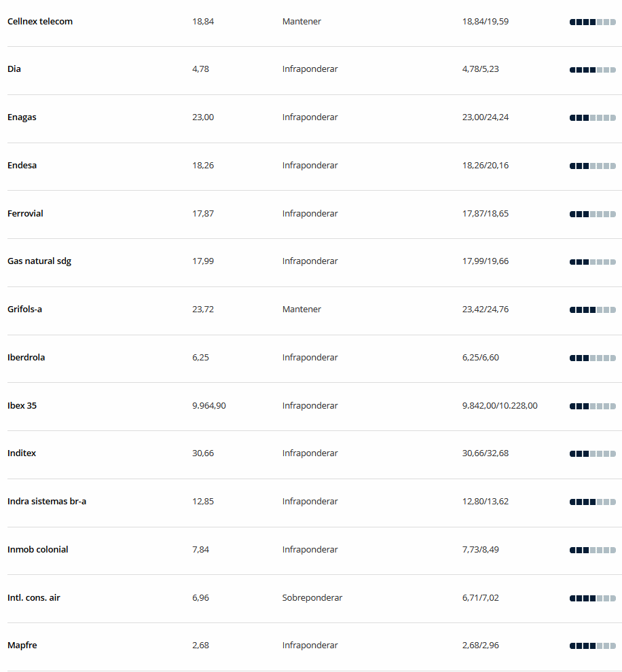Click the Sobreponderar recommendation for Intl. cons. air
This screenshot has width=622, height=672.
click(312, 597)
